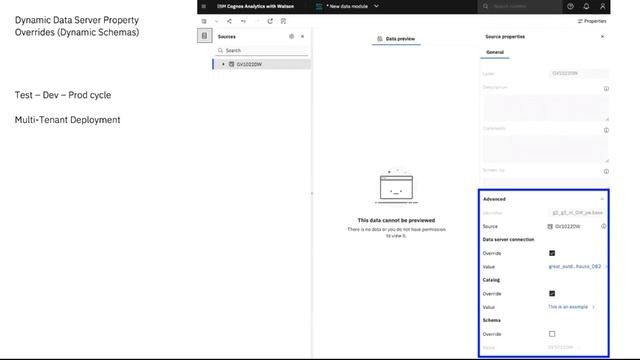Open the save options arrow beside save icon

pos(216,21)
